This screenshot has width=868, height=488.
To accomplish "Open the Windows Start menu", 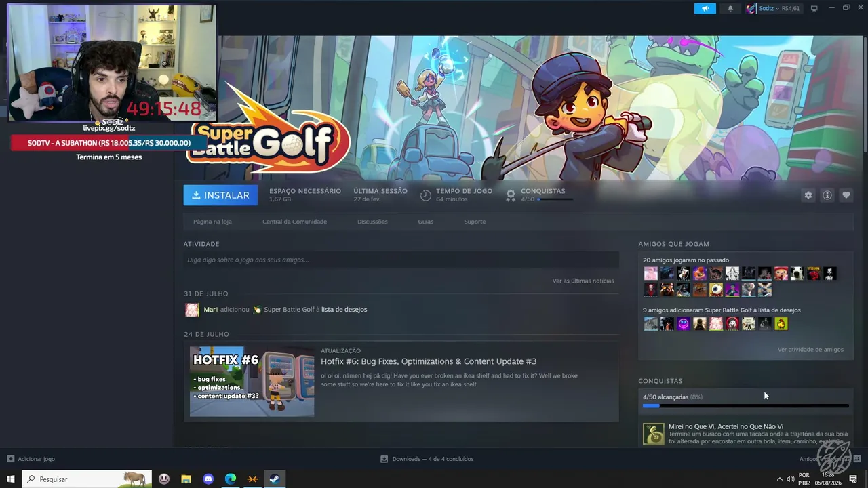I will (x=11, y=479).
